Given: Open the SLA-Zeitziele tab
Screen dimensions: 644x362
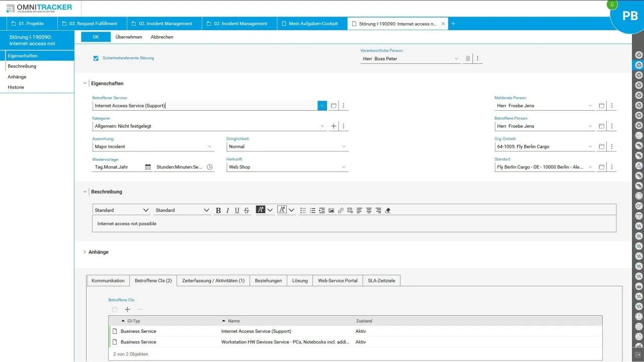Looking at the screenshot, I should pos(382,281).
